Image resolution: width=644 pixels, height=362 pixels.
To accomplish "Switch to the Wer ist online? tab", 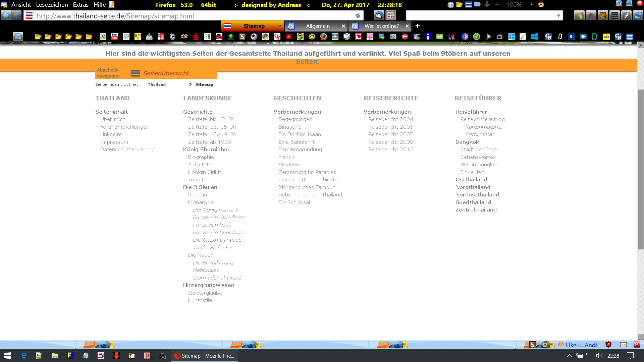I will click(x=381, y=26).
